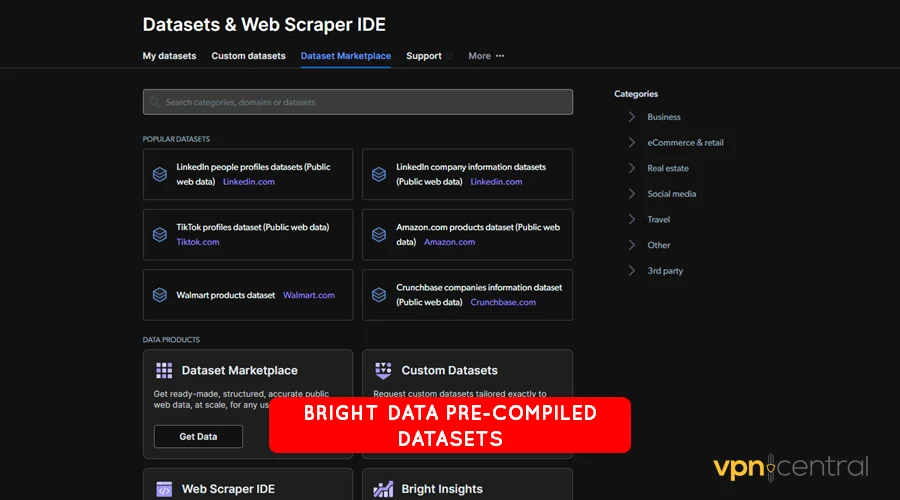Click the Walmart products dataset stack icon

[160, 294]
